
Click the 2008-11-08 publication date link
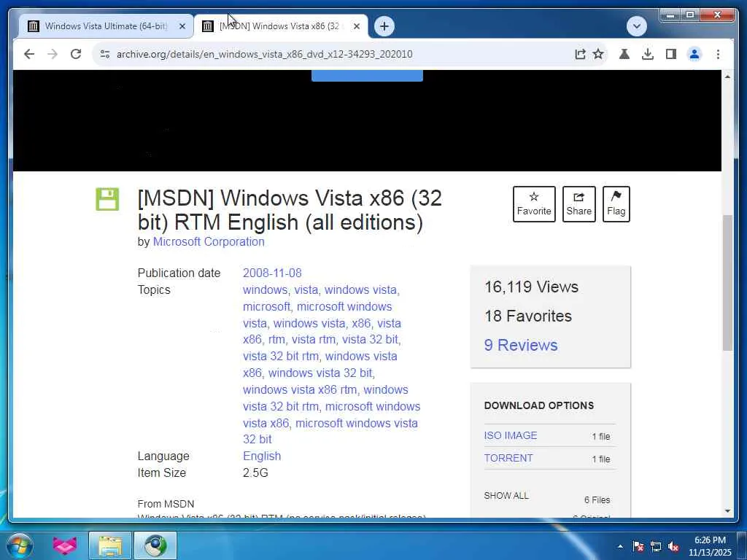tap(272, 273)
